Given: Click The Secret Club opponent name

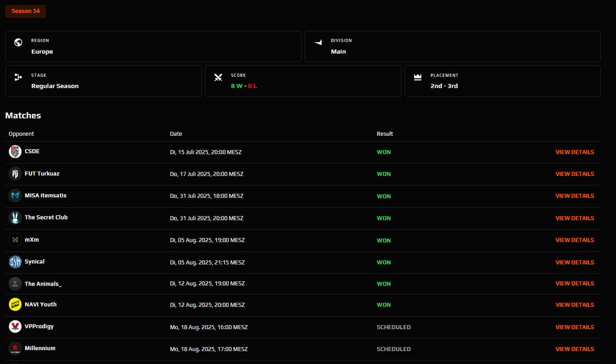Looking at the screenshot, I should 46,217.
